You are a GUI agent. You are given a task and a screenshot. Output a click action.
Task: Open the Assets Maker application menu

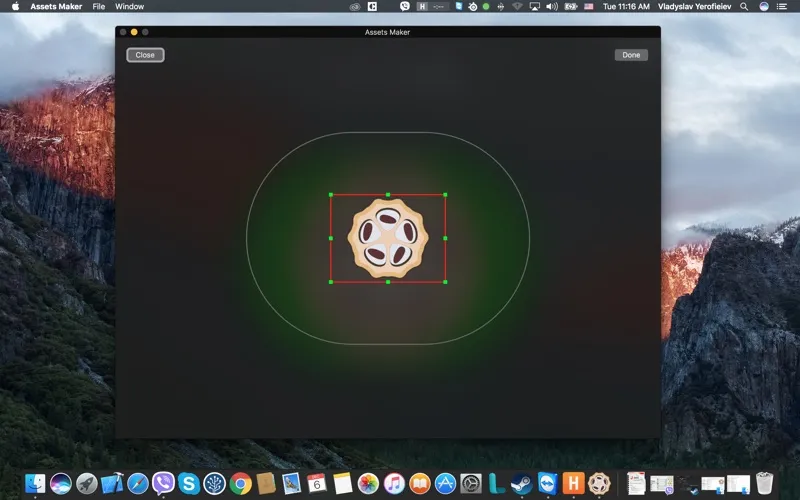pyautogui.click(x=56, y=6)
